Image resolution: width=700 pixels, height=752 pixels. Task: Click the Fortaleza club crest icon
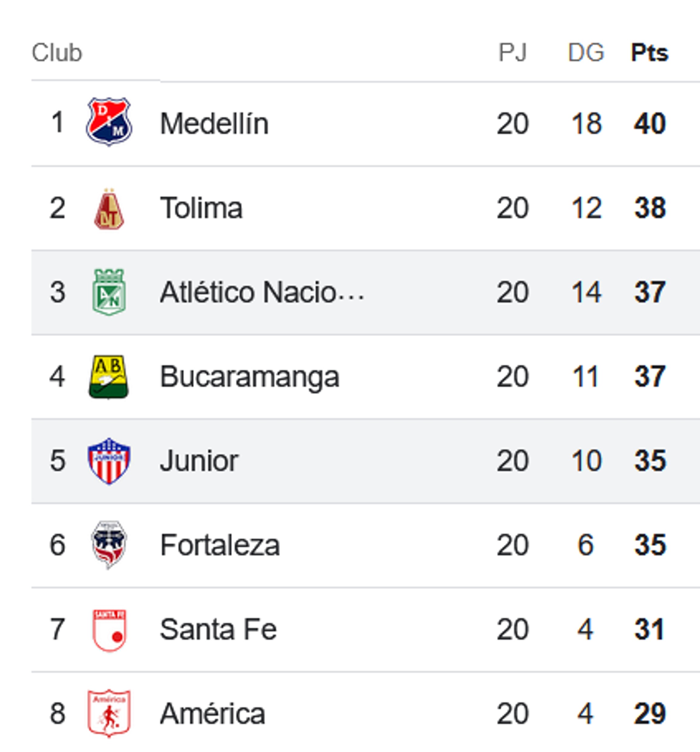(x=109, y=545)
